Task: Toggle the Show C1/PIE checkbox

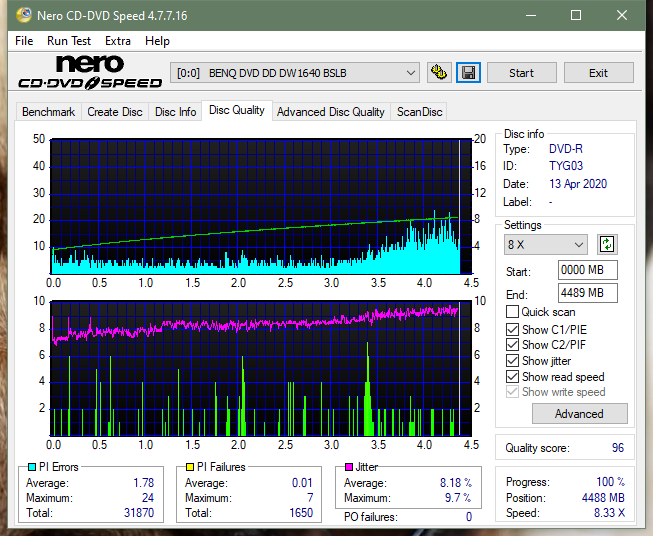Action: (x=512, y=329)
